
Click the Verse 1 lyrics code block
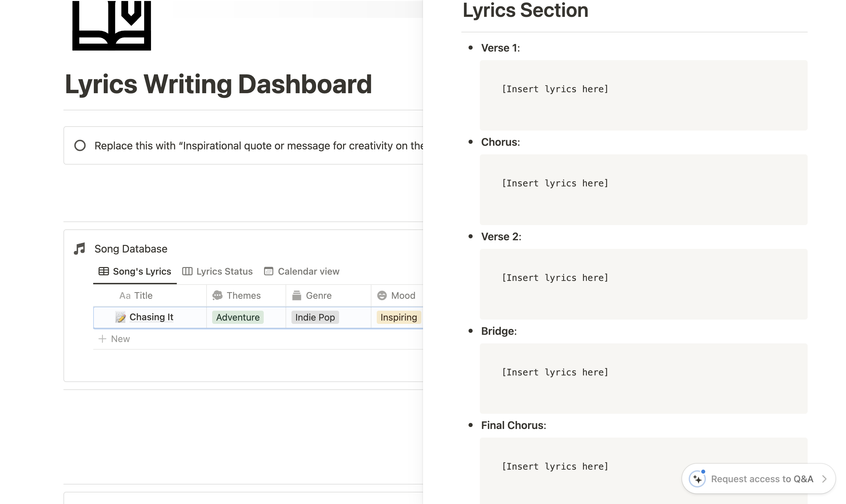tap(643, 96)
